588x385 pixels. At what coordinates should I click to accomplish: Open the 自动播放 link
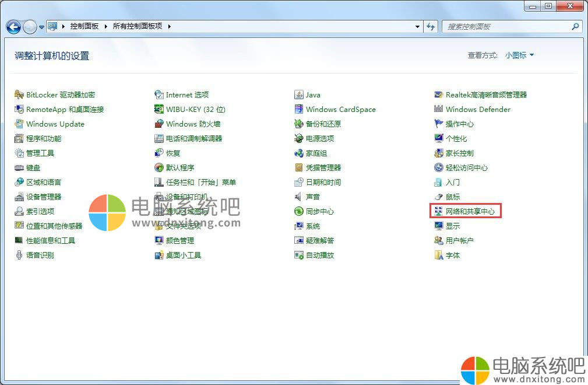click(x=320, y=255)
